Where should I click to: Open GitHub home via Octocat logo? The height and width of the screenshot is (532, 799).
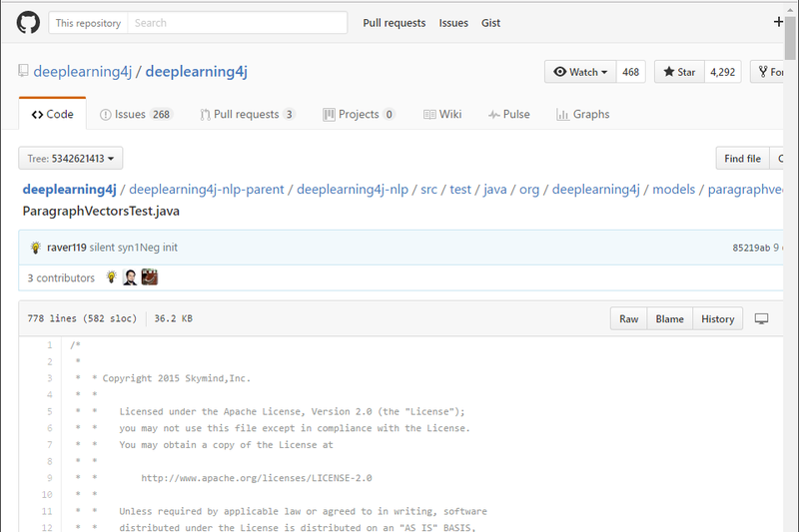coord(28,23)
